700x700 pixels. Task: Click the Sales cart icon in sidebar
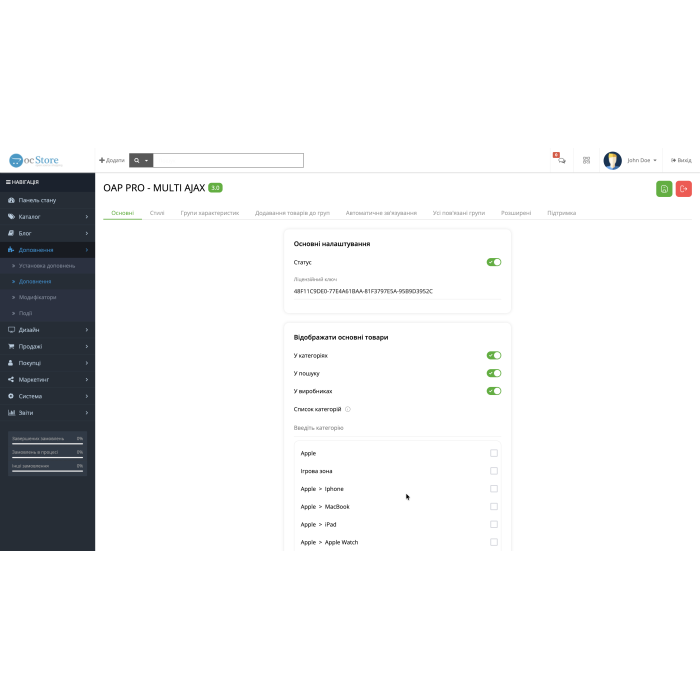[x=11, y=346]
